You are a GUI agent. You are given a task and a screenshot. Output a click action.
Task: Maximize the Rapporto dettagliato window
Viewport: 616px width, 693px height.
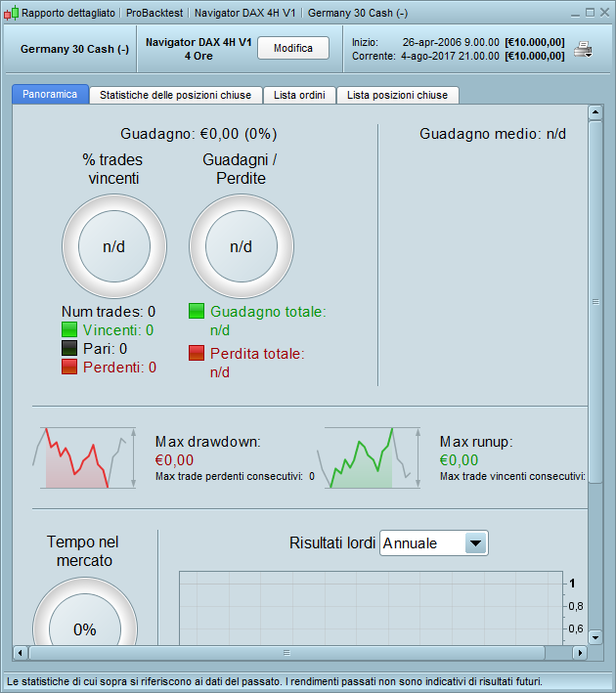[x=590, y=13]
